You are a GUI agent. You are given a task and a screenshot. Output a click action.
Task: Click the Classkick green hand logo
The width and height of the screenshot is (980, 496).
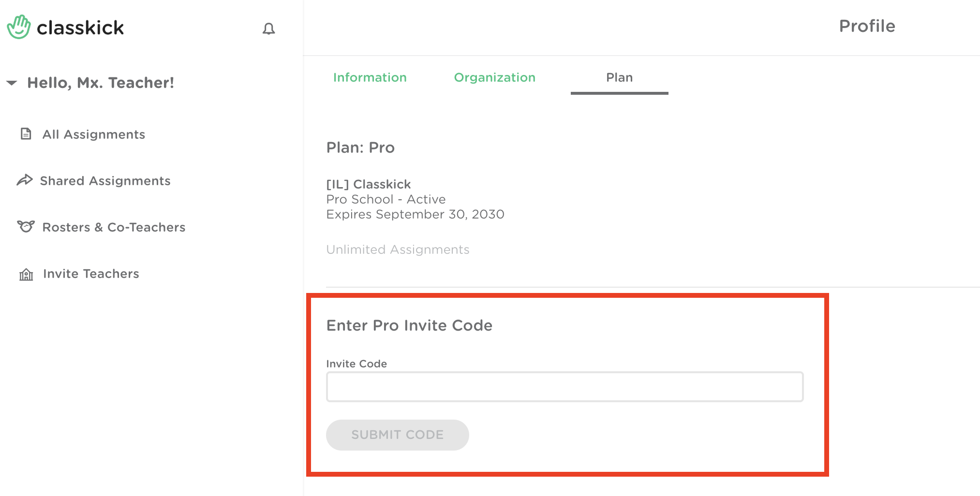point(19,27)
